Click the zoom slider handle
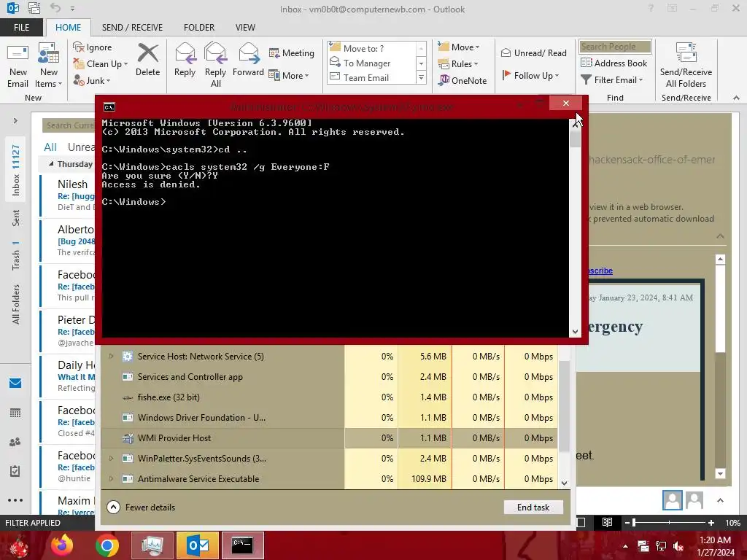Screen dimensions: 747x560 click(634, 522)
